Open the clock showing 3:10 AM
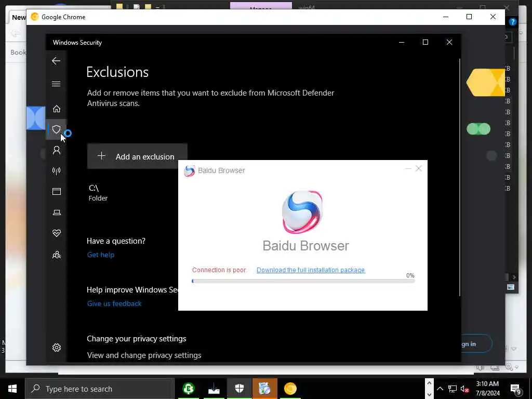Screen dimensions: 532x399 point(487,389)
